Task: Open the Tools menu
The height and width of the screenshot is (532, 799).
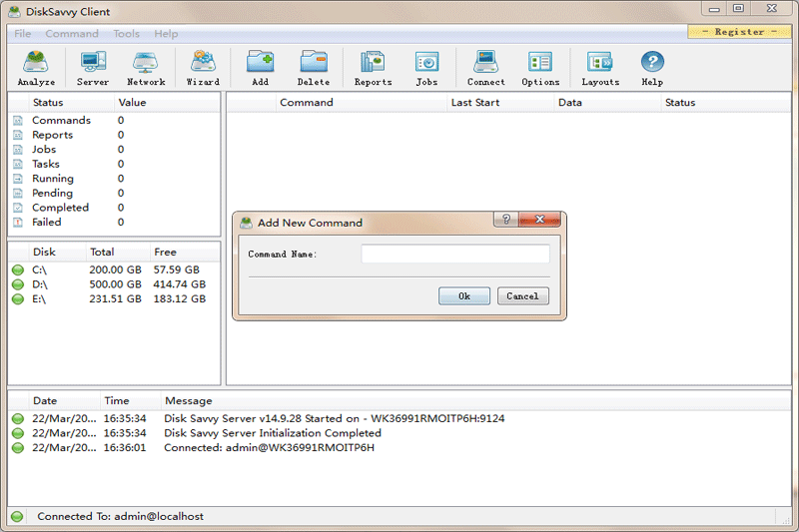Action: pyautogui.click(x=126, y=34)
